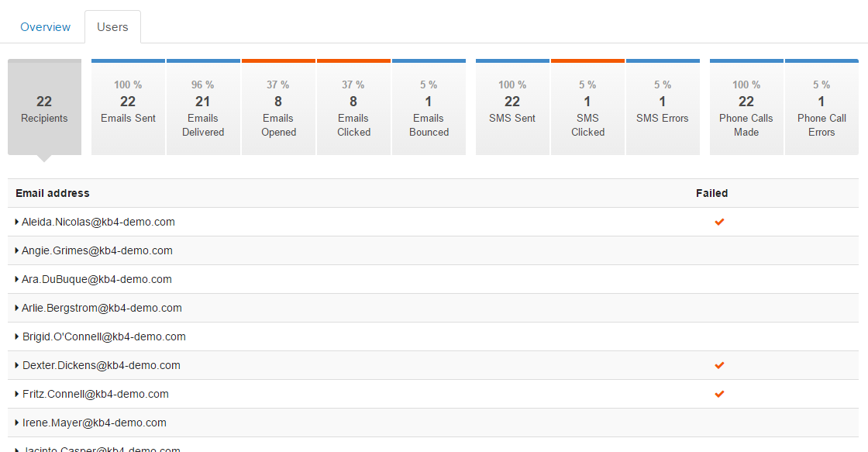Select the Users tab
868x452 pixels.
(x=112, y=27)
